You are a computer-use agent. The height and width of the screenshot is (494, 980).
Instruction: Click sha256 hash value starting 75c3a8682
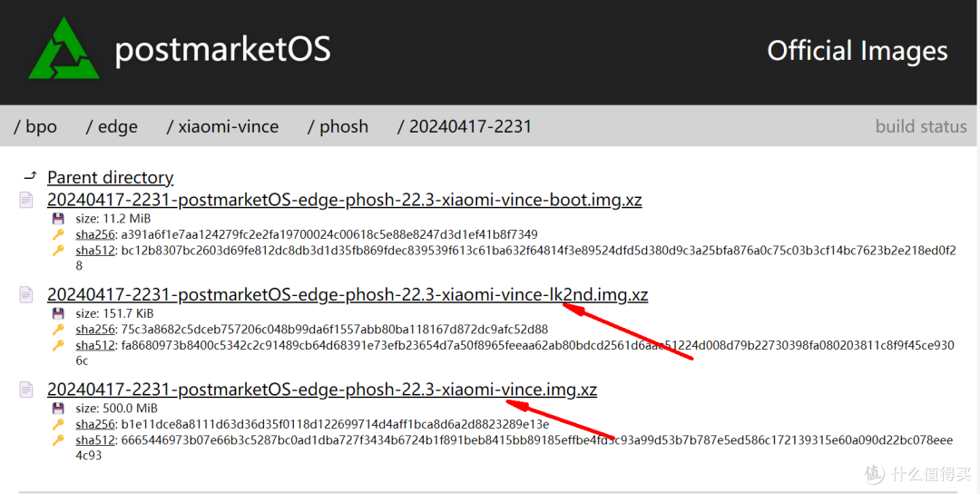(x=334, y=329)
